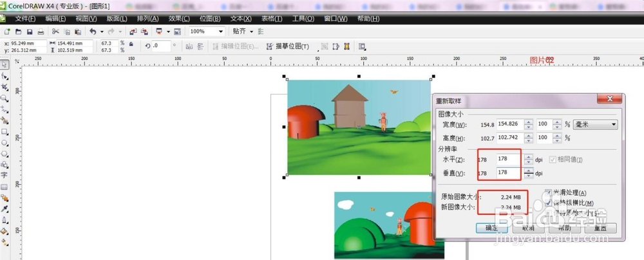The image size is (644, 260).
Task: Select the upper landscape bitmap on canvas
Action: click(x=359, y=127)
